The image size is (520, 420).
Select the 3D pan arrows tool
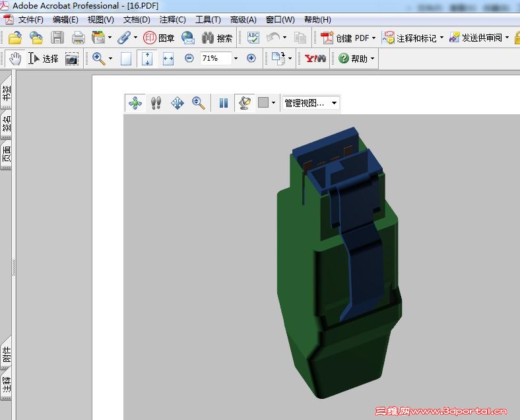coord(178,103)
